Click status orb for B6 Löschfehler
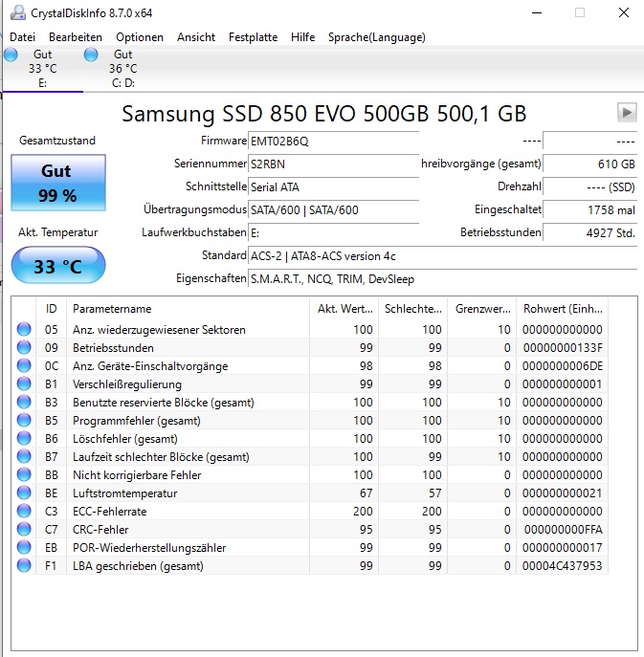The width and height of the screenshot is (644, 657). [x=24, y=438]
